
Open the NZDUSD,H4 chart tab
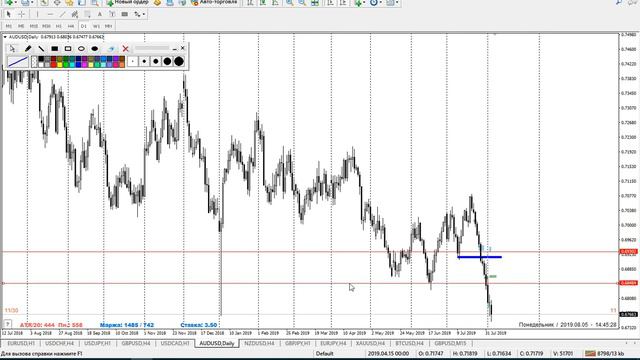[x=260, y=343]
